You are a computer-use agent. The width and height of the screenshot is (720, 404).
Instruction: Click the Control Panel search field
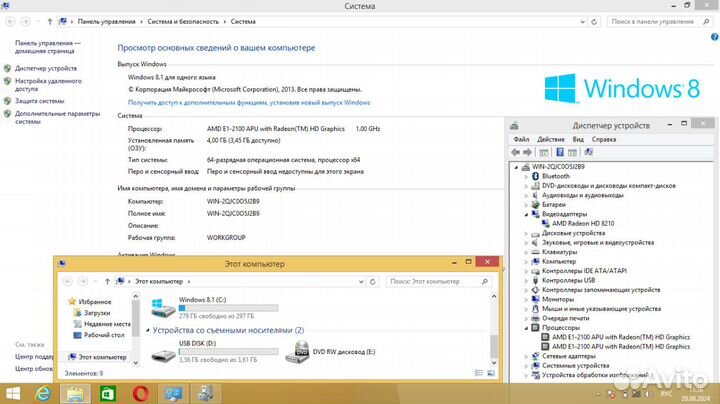[660, 22]
